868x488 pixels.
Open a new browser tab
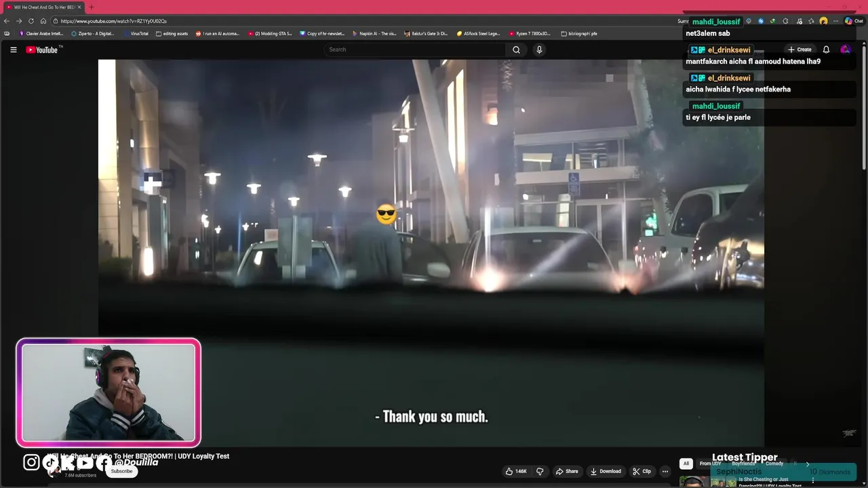pyautogui.click(x=92, y=7)
